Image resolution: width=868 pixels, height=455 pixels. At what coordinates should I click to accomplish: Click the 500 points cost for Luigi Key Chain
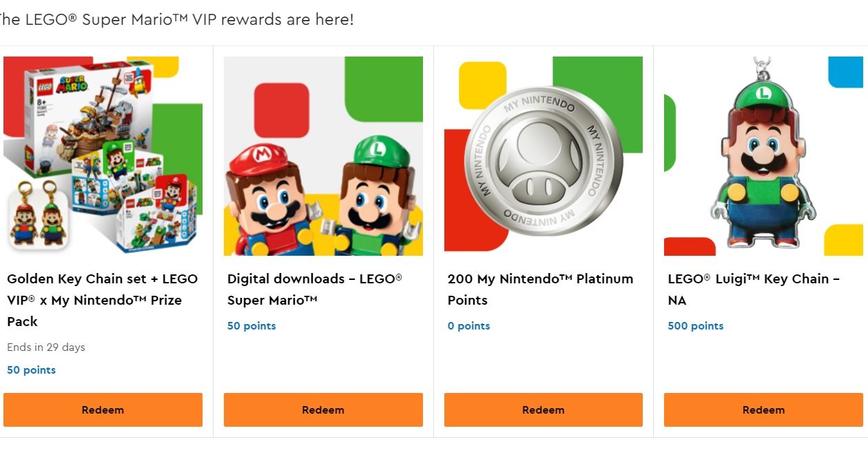(x=695, y=325)
